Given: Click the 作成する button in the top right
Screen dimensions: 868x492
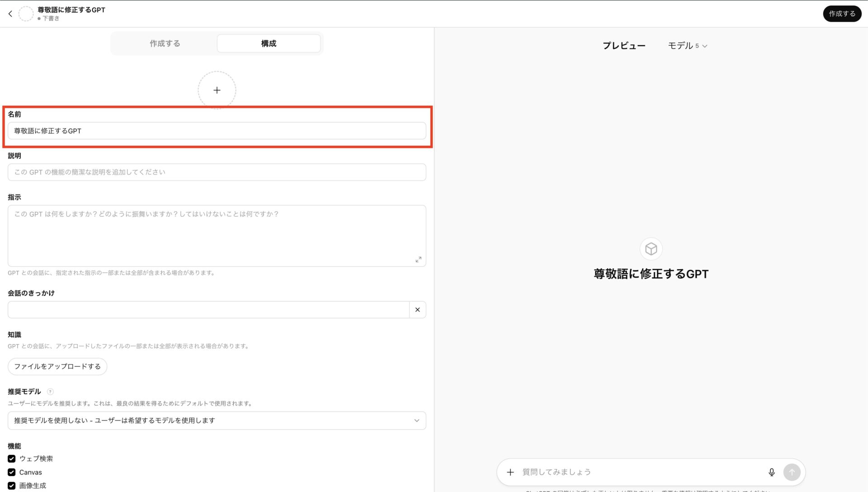Looking at the screenshot, I should 842,14.
